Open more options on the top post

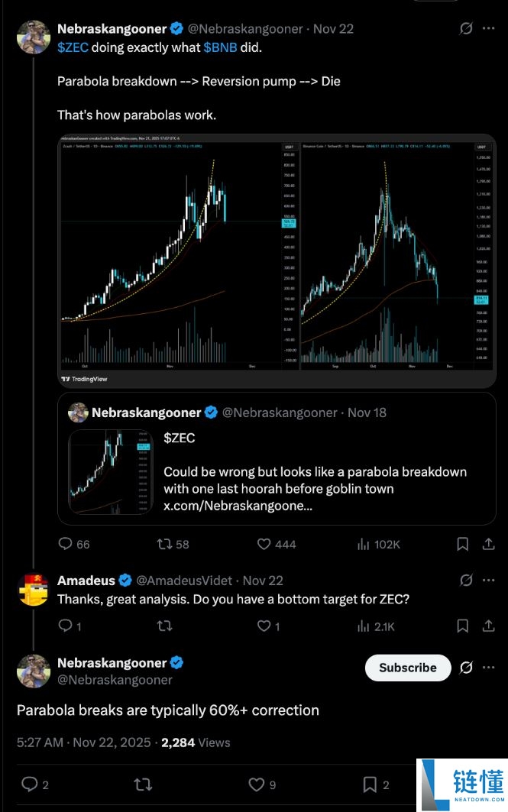pyautogui.click(x=489, y=29)
